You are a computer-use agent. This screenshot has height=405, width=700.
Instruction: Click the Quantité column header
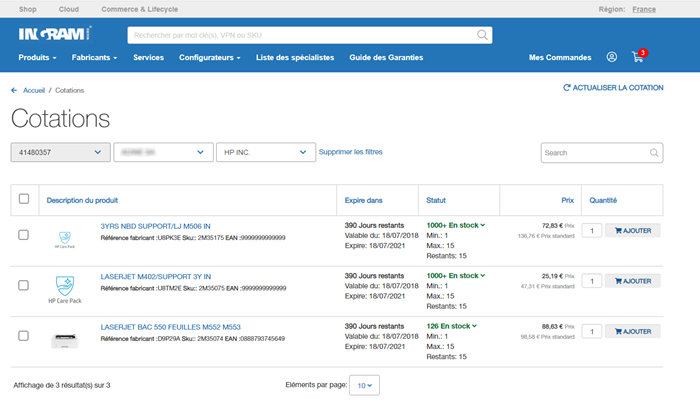click(x=603, y=200)
